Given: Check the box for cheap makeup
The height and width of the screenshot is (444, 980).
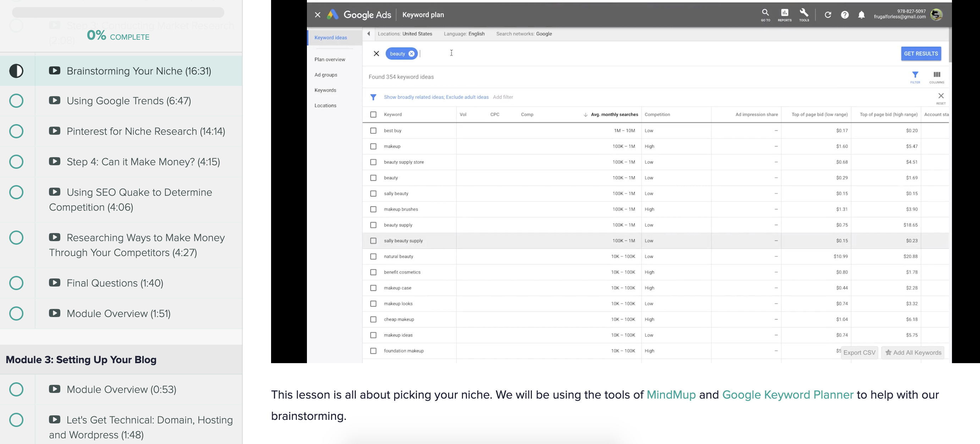Looking at the screenshot, I should [x=373, y=319].
